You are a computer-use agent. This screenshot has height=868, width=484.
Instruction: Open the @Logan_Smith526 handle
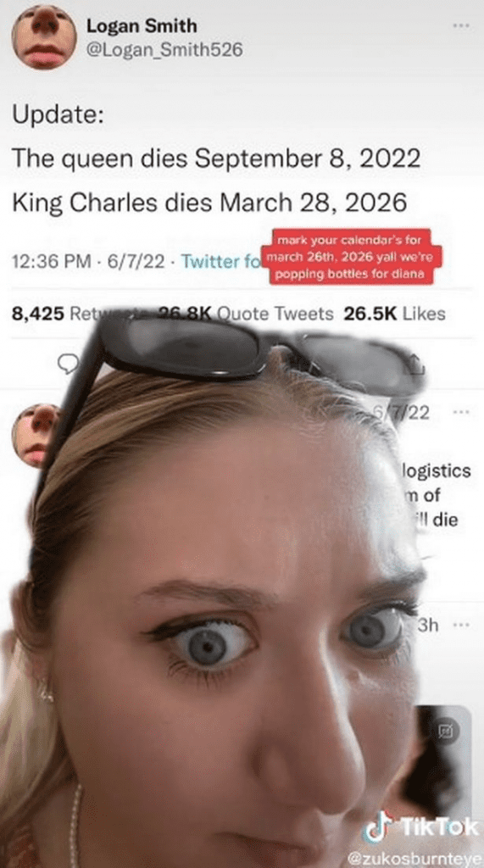point(164,50)
